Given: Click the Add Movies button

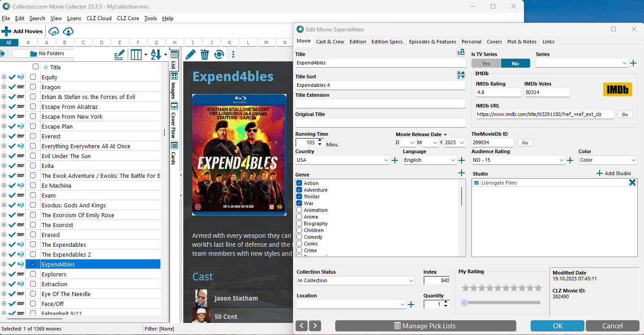Looking at the screenshot, I should click(22, 31).
